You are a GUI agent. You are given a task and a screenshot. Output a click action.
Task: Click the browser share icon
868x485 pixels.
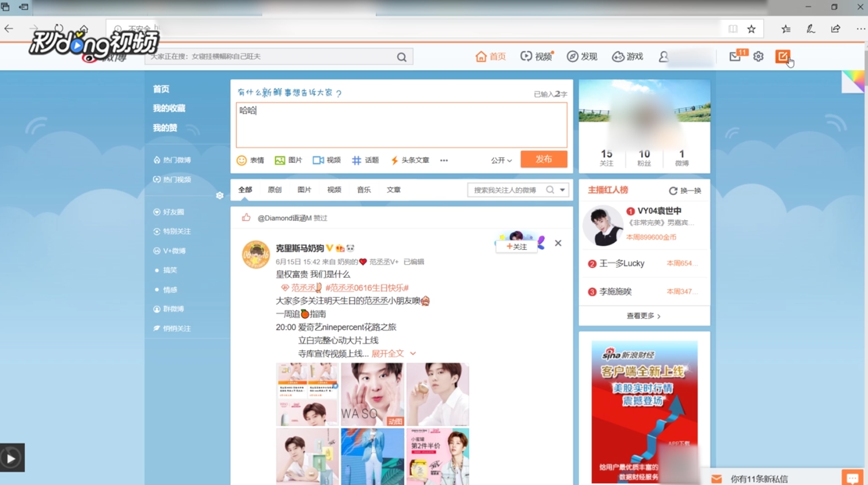click(x=836, y=29)
